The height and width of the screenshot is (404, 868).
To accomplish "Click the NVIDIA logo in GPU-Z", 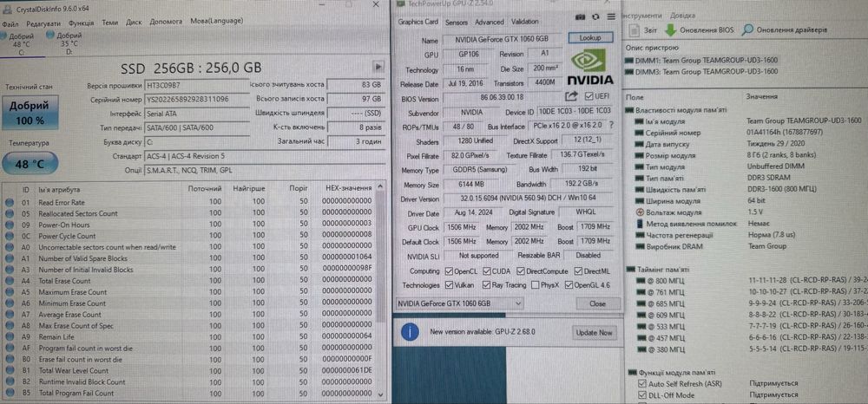I will pos(589,67).
